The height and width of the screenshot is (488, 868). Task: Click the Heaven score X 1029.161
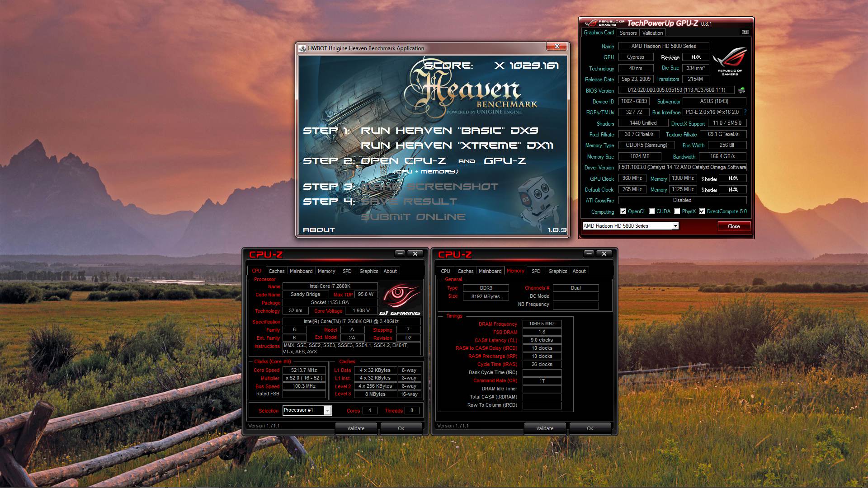[x=527, y=66]
